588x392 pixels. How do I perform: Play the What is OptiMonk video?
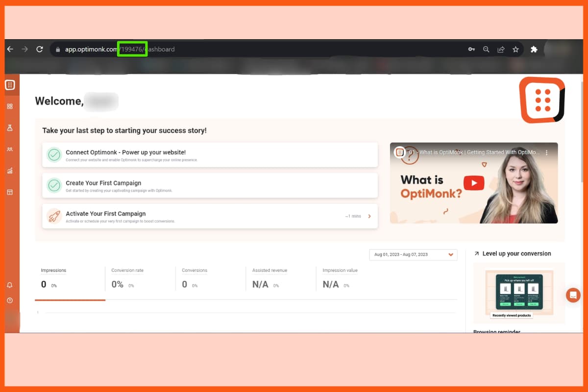click(473, 183)
